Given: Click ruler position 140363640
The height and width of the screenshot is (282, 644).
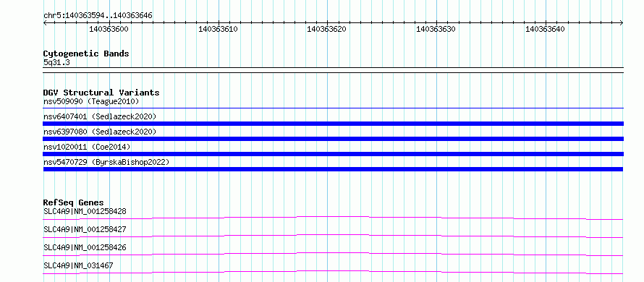Looking at the screenshot, I should [x=545, y=29].
